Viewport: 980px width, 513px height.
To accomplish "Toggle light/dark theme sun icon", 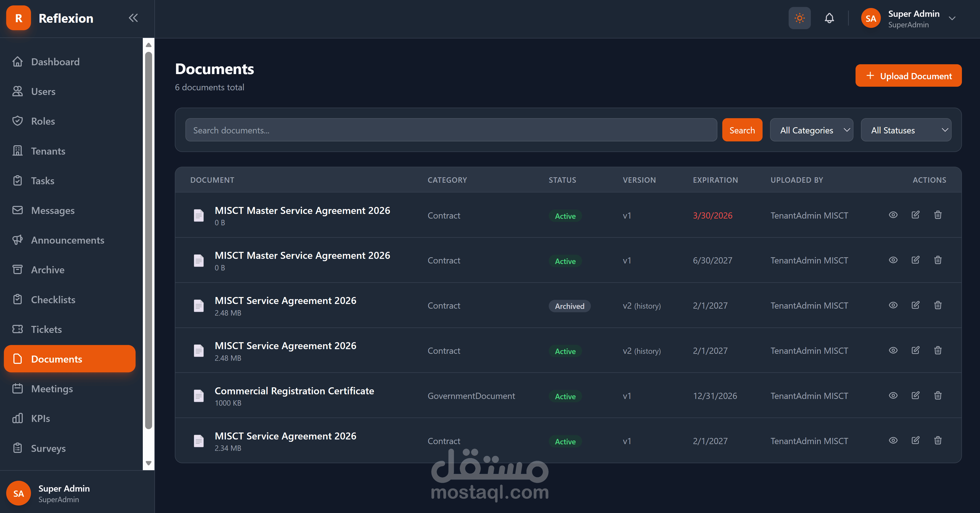I will pos(799,18).
